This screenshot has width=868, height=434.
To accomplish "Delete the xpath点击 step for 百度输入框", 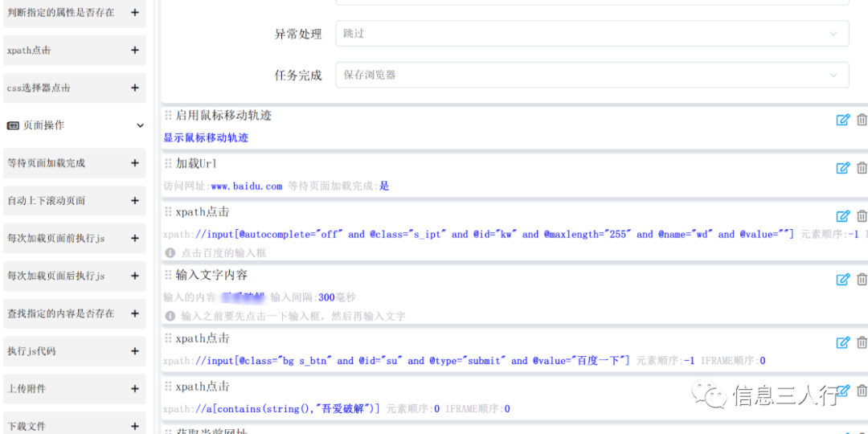I will coord(862,216).
